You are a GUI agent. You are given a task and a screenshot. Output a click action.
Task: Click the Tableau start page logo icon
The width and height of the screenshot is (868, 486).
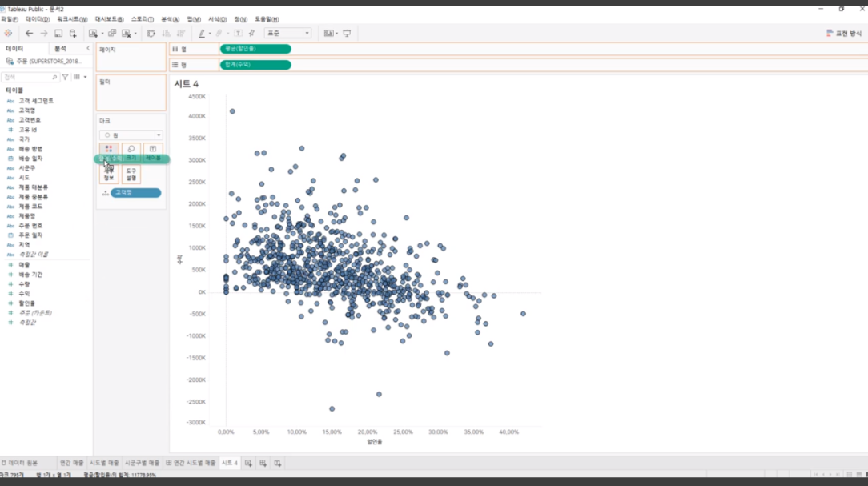click(x=8, y=33)
